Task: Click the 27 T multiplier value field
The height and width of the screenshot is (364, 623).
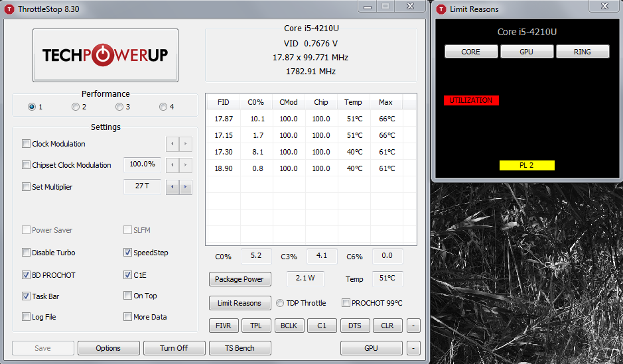Action: 142,186
